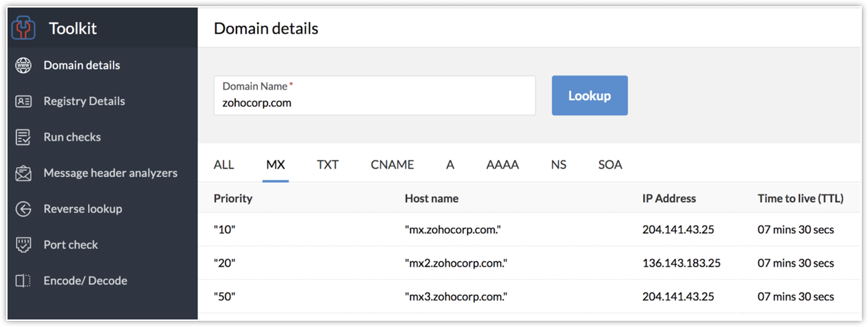Click the Toolkit logo icon
The width and height of the screenshot is (868, 327).
[24, 28]
